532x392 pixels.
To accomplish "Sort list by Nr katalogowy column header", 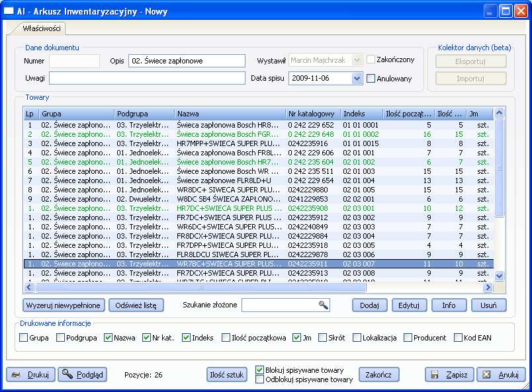I will tap(313, 114).
